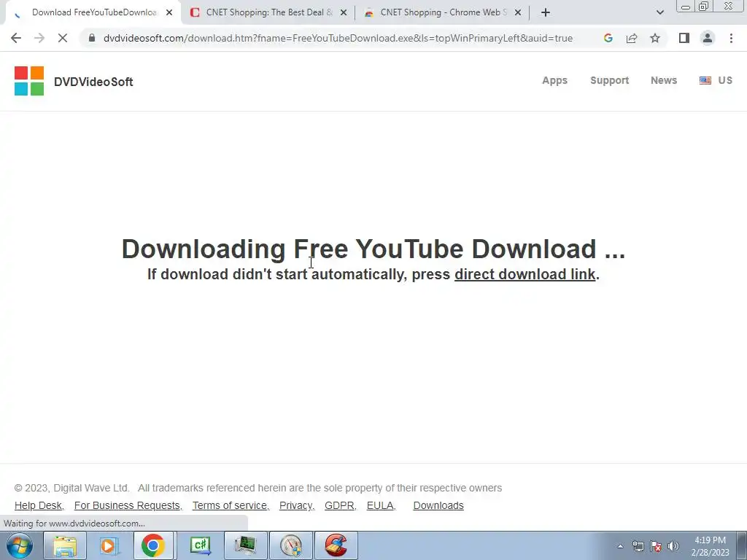Viewport: 747px width, 560px height.
Task: Open Terms of service link
Action: pos(230,505)
